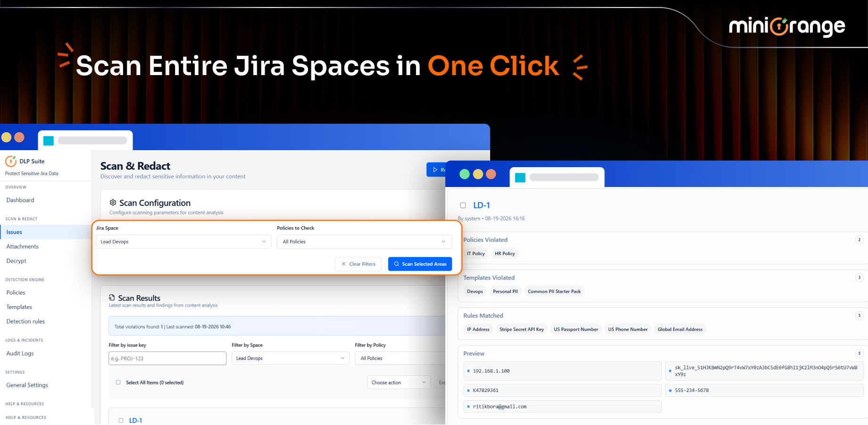Click the 192.168.1.100 preview entry
The width and height of the screenshot is (868, 425).
click(x=562, y=371)
